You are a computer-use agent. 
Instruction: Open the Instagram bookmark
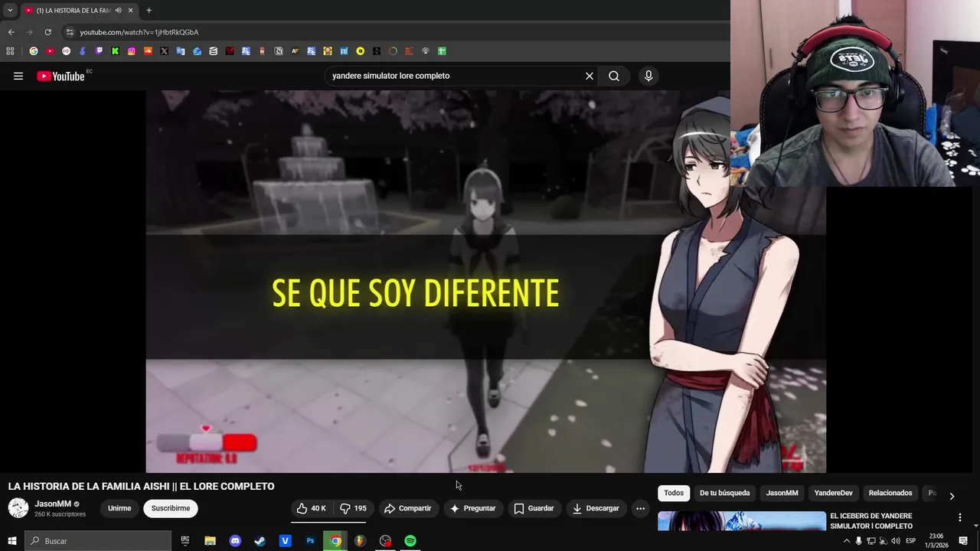click(132, 51)
